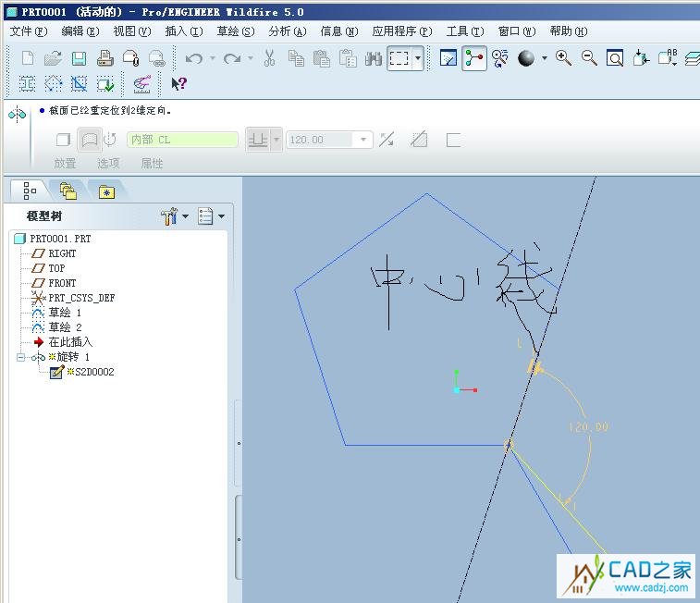This screenshot has height=603, width=700.
Task: Open the 分析(A) menu
Action: 287,31
